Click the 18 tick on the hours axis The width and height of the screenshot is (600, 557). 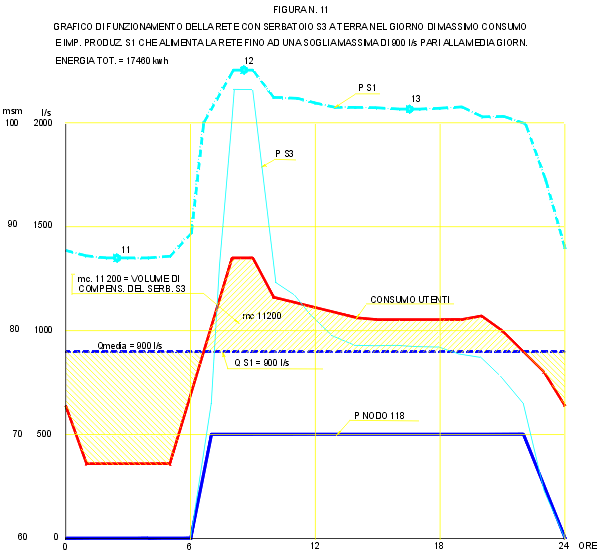(440, 546)
